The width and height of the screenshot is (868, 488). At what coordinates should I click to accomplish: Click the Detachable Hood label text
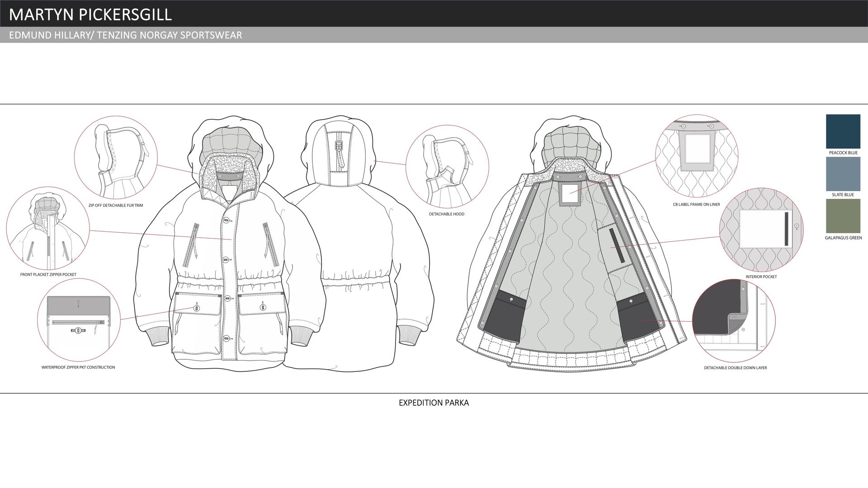click(446, 214)
